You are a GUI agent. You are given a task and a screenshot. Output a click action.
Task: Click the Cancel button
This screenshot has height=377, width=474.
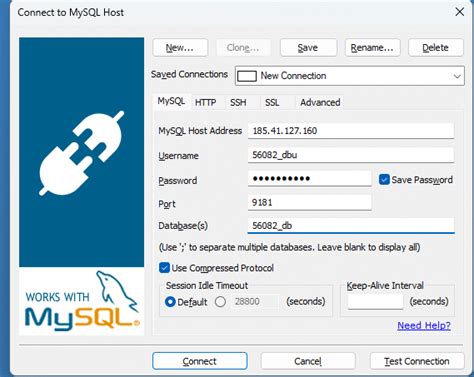pyautogui.click(x=308, y=361)
